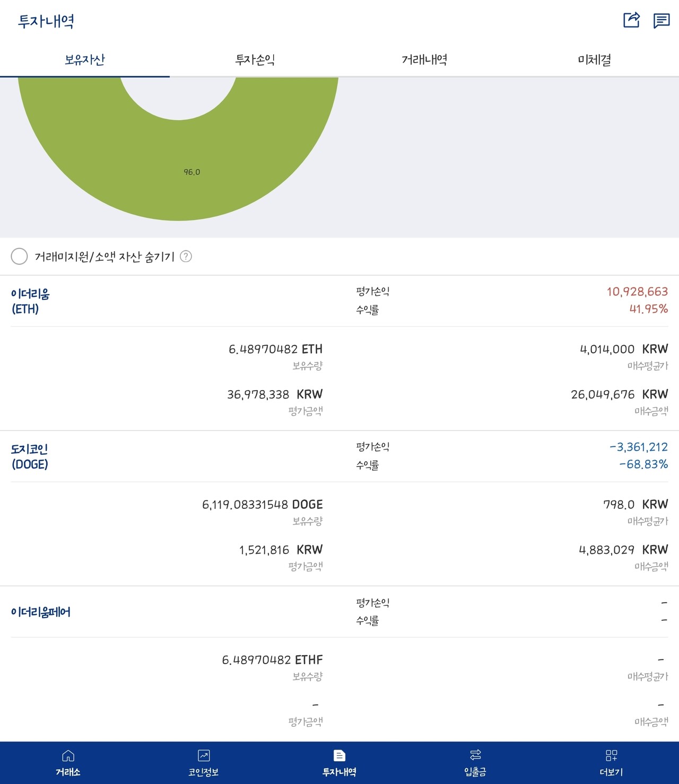This screenshot has height=784, width=679.
Task: Tap the 투자내역 page title
Action: click(46, 21)
